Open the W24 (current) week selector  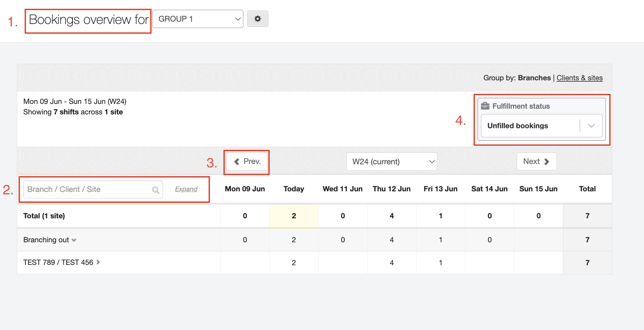point(392,162)
